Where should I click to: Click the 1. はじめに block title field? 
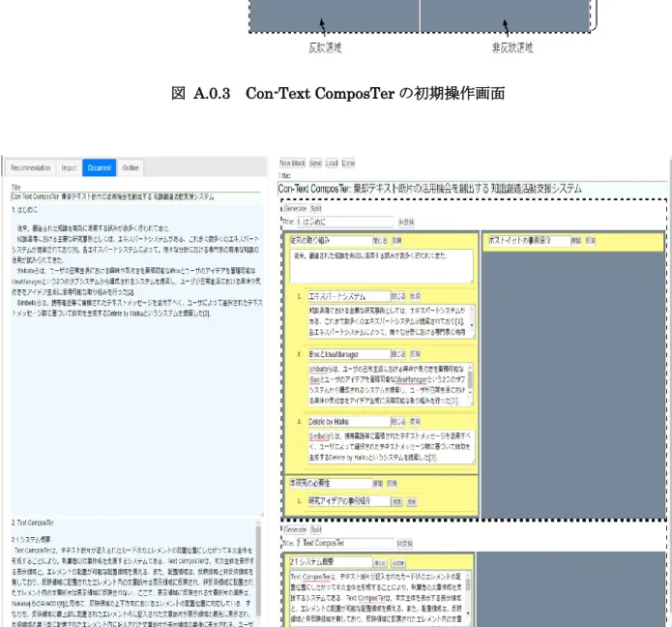(344, 222)
